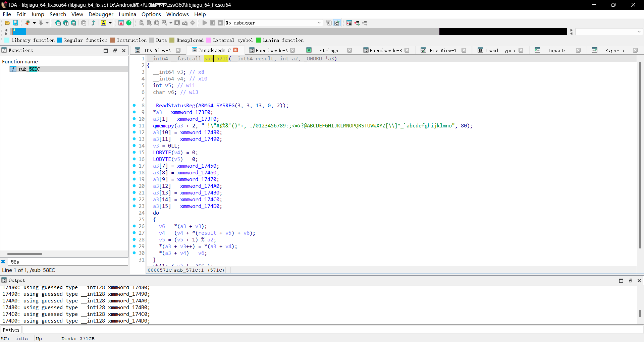Click the Regular function blue color swatch

point(59,40)
